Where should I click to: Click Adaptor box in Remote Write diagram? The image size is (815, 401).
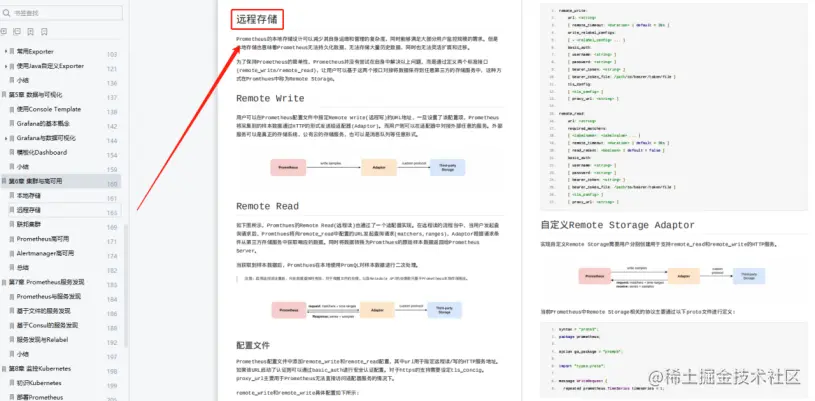point(378,167)
